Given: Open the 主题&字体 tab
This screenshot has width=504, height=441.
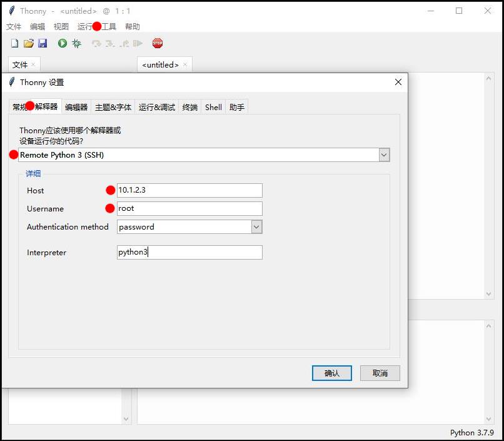Looking at the screenshot, I should 113,107.
